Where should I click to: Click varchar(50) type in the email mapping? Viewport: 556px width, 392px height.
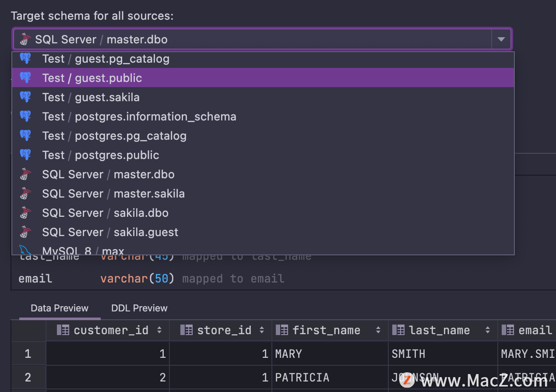coord(137,279)
